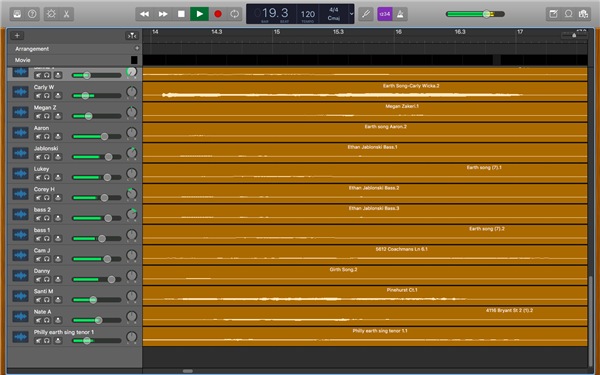The height and width of the screenshot is (375, 600).
Task: Click the bass 1 track waveform icon
Action: pyautogui.click(x=20, y=235)
